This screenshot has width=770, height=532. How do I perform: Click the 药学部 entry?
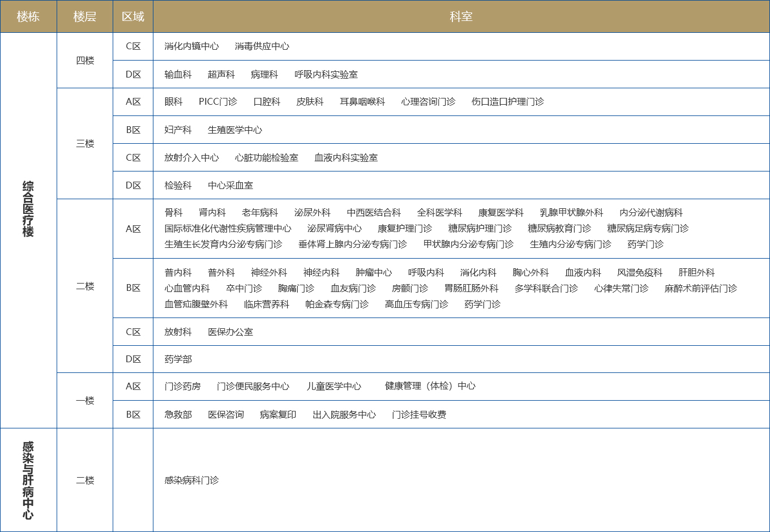(x=178, y=359)
